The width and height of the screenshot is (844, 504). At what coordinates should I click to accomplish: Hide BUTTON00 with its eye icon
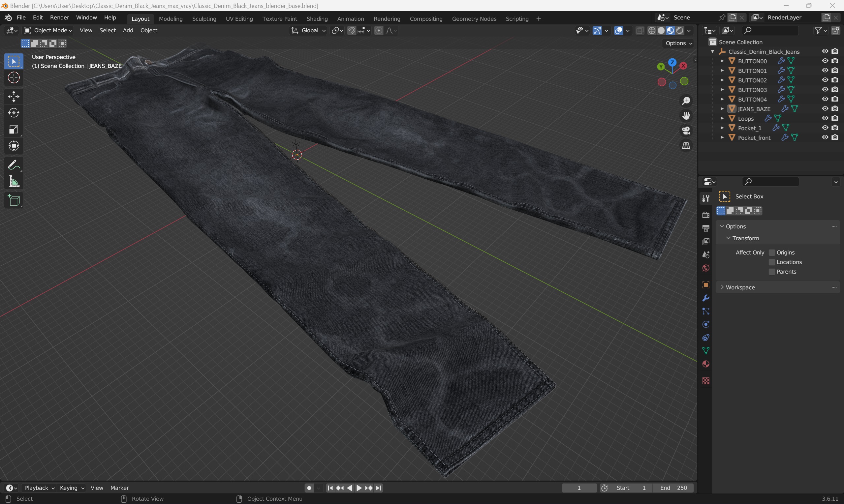pyautogui.click(x=825, y=61)
